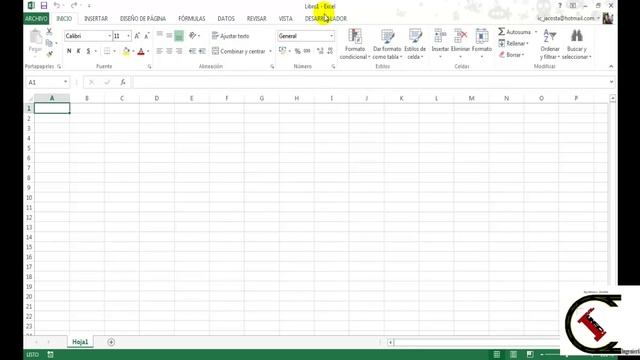Click the Formato cells icon

tap(482, 36)
